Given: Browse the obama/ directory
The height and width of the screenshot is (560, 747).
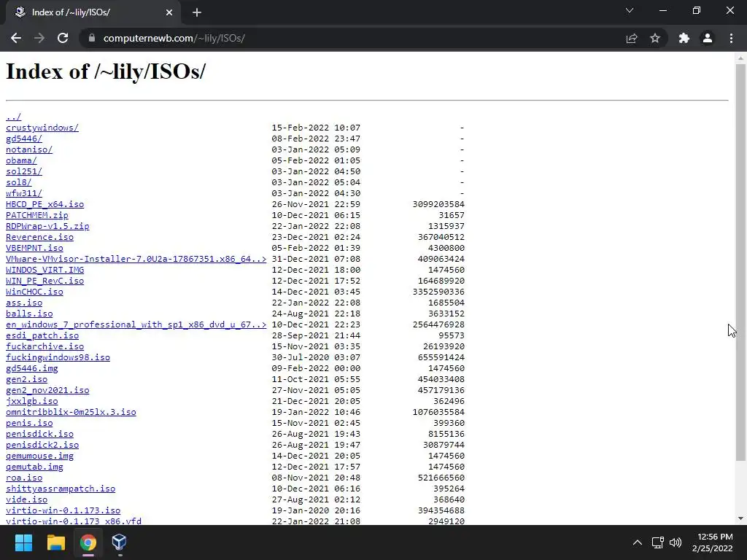Looking at the screenshot, I should [x=21, y=160].
